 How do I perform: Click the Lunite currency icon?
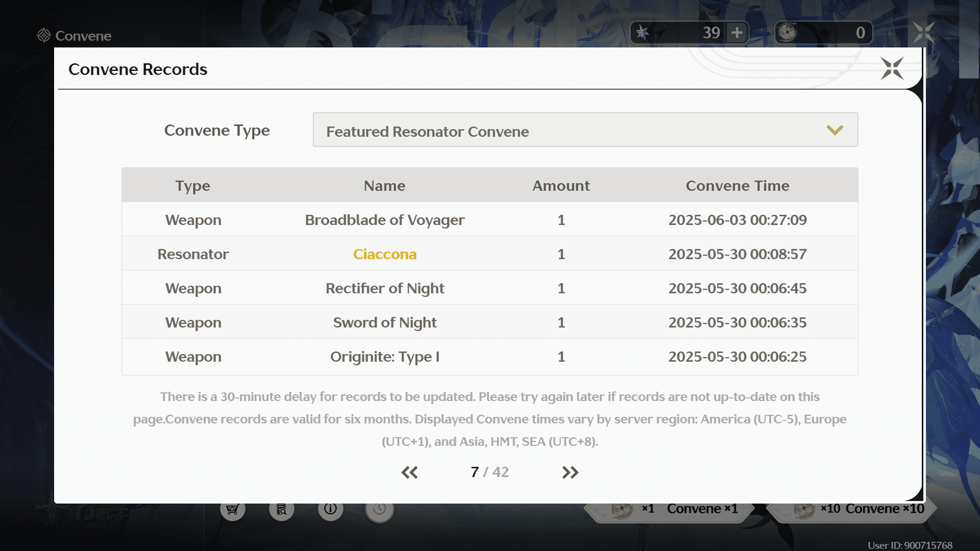[790, 32]
